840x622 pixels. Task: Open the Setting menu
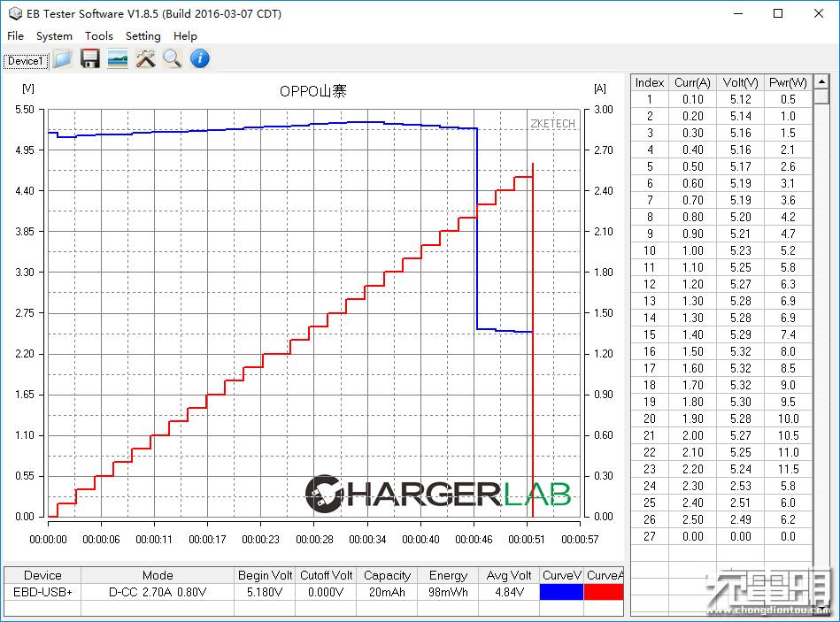[143, 36]
